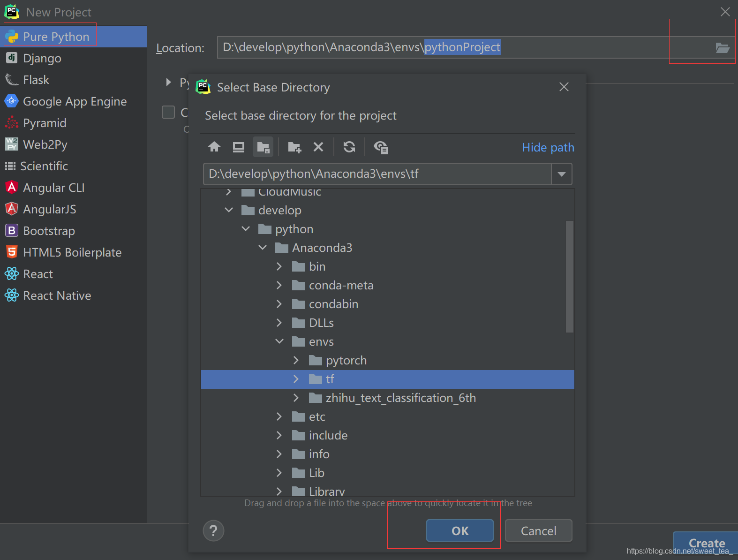738x560 pixels.
Task: Jump to Desktop directory icon
Action: (239, 147)
